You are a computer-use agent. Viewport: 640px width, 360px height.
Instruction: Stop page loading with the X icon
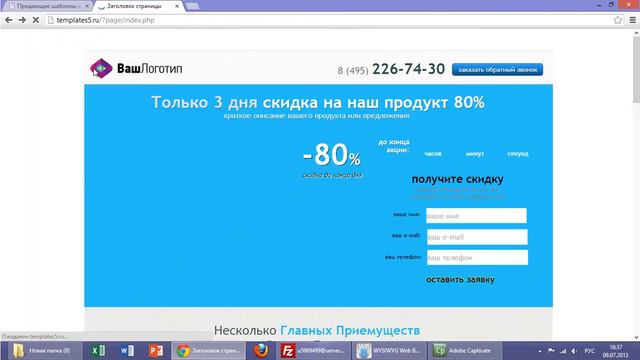36,20
